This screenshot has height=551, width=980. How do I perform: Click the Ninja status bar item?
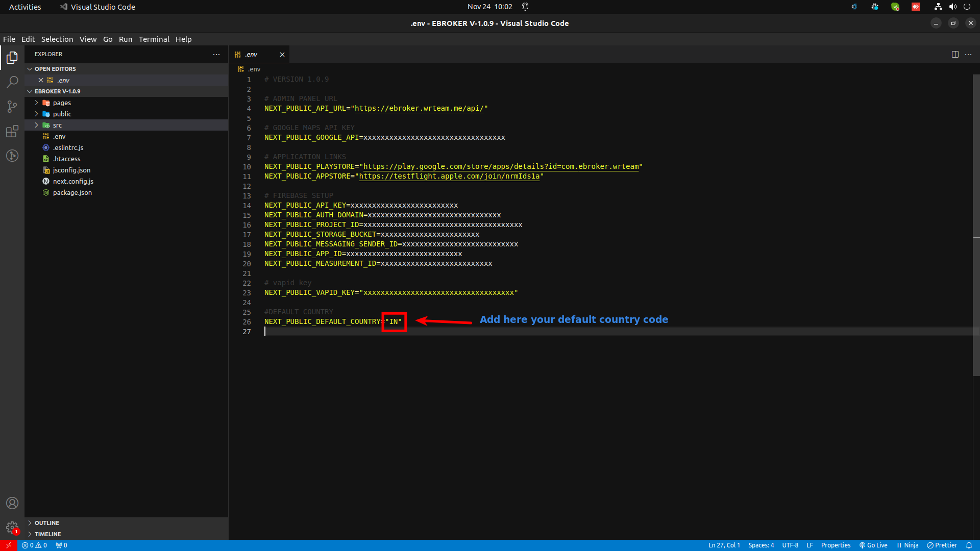click(908, 545)
